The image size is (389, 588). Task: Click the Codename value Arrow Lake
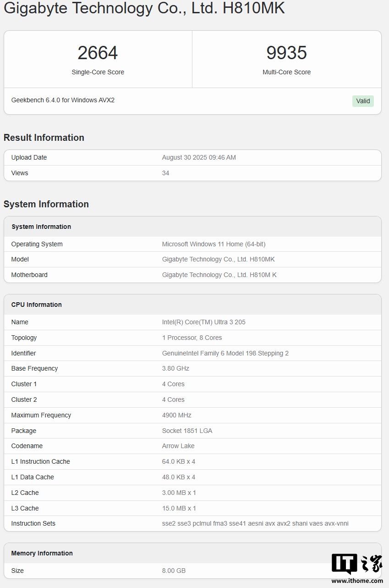178,446
